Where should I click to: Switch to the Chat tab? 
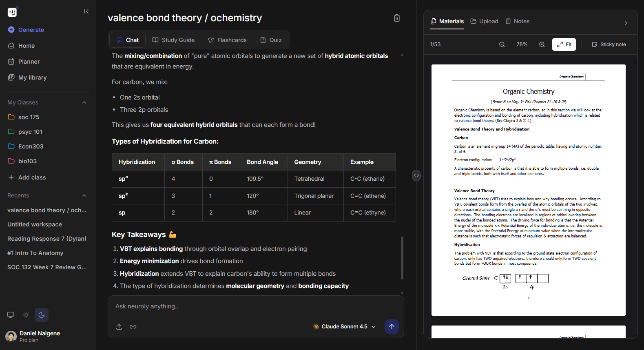(128, 40)
